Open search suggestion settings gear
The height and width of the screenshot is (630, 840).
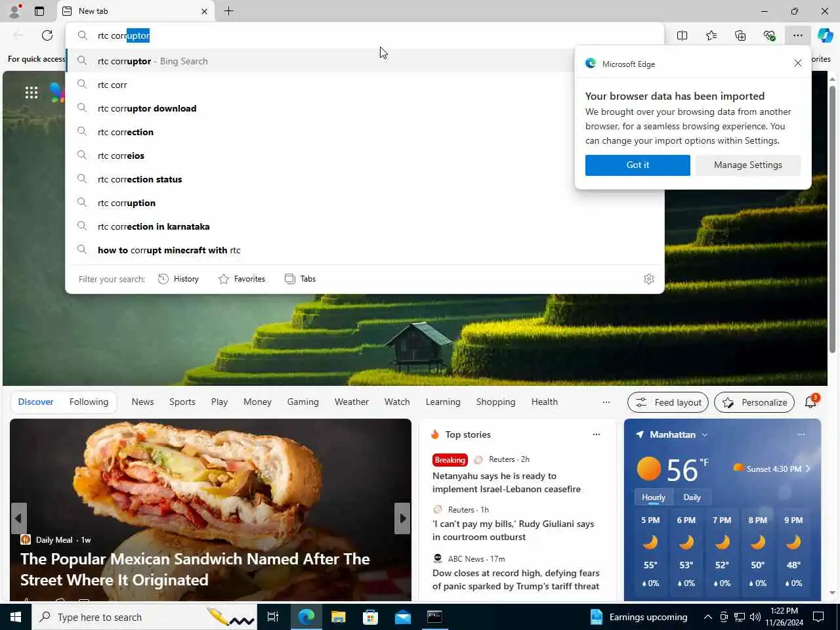point(649,279)
